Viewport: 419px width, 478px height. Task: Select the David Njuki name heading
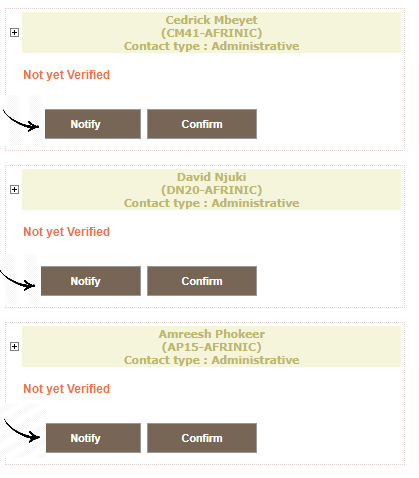coord(211,177)
